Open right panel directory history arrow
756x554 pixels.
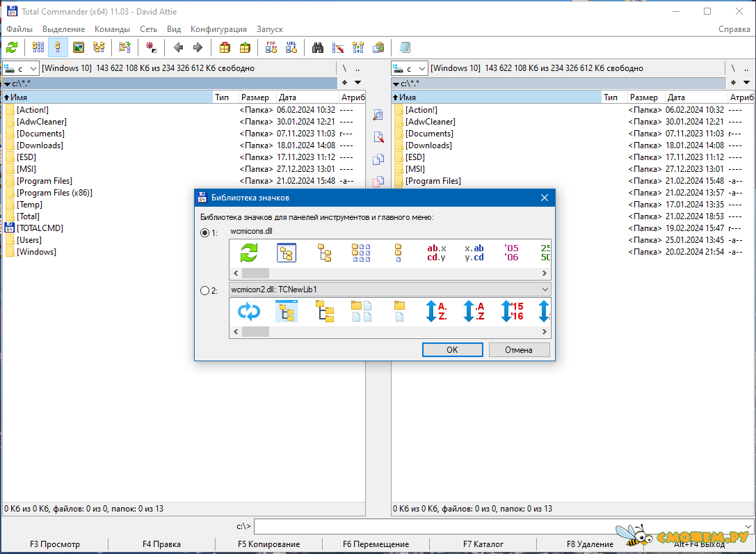(x=746, y=83)
